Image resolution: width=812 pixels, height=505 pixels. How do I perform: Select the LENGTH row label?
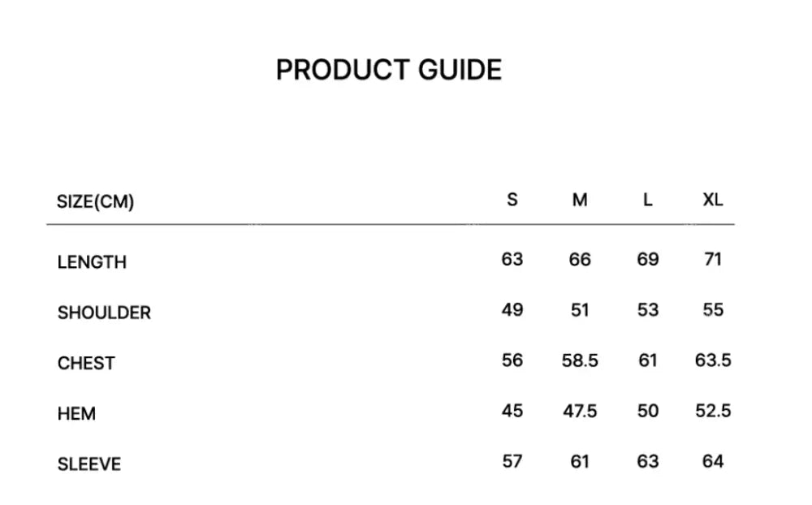(x=92, y=262)
